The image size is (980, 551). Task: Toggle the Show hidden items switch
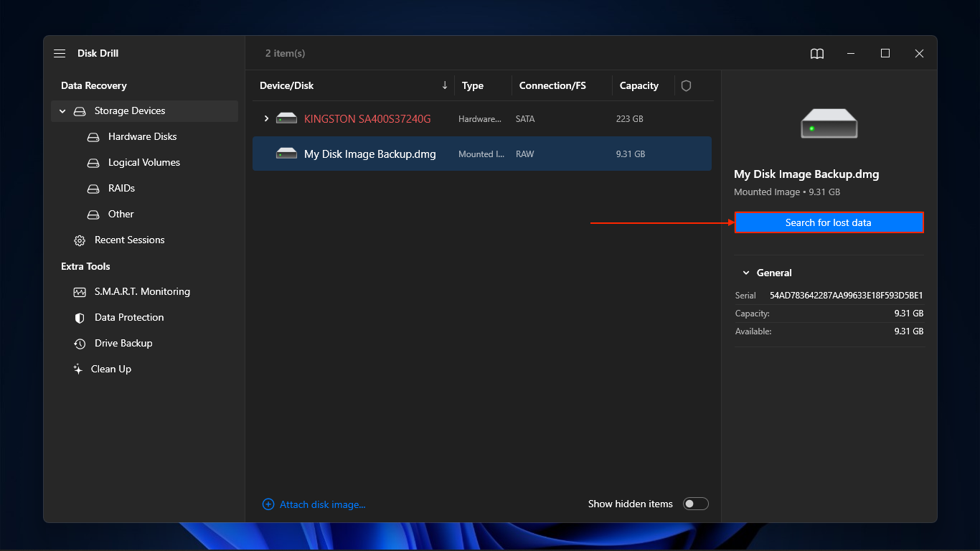[x=695, y=504]
